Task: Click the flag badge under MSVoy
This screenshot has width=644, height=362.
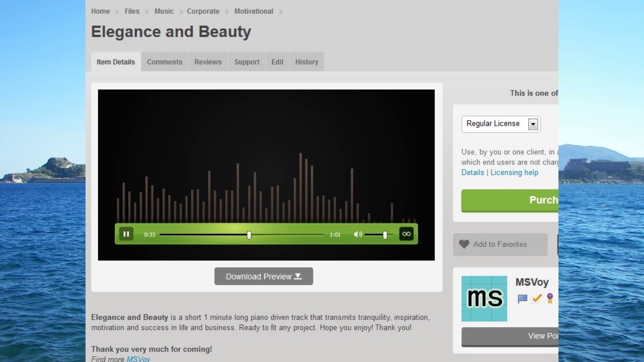Action: (522, 299)
